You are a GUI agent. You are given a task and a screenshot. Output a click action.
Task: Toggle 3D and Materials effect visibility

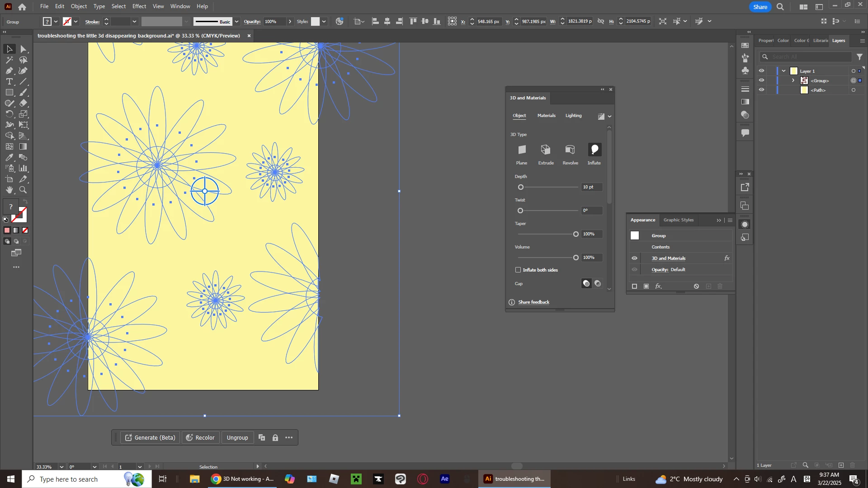[635, 258]
